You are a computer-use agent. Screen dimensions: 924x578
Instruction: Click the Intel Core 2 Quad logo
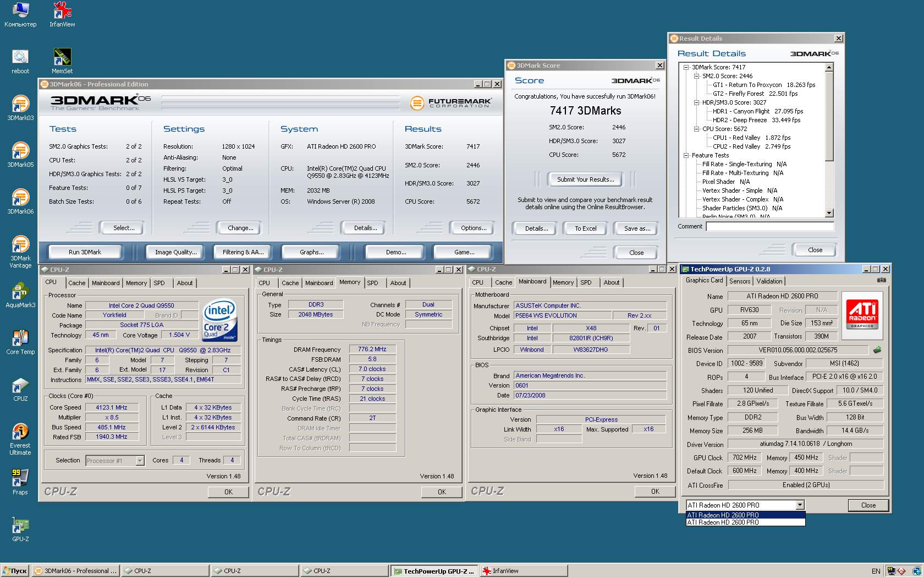(219, 321)
